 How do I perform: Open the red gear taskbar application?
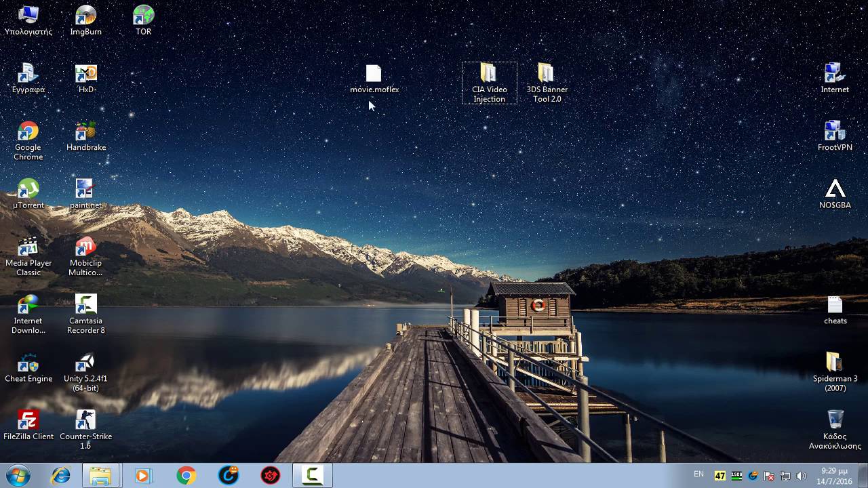271,476
